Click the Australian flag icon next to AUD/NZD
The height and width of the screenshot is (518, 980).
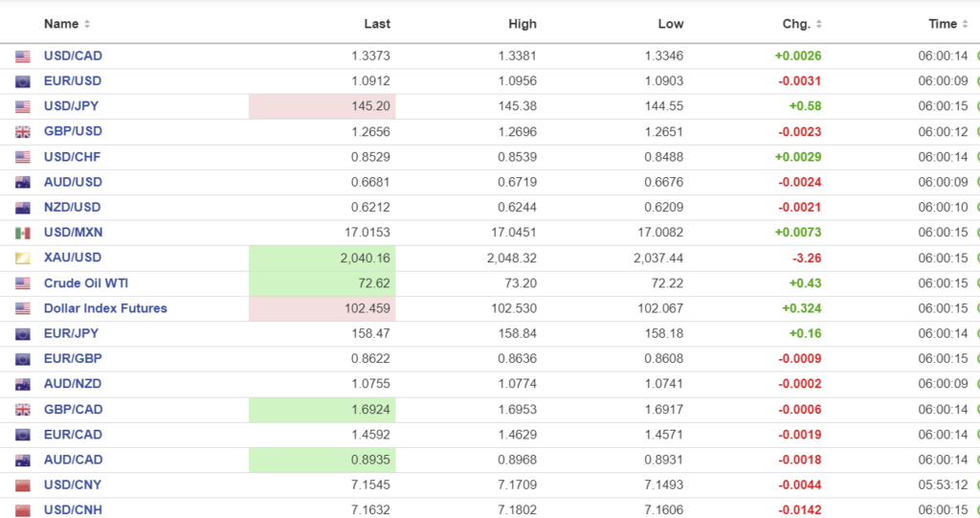[23, 384]
